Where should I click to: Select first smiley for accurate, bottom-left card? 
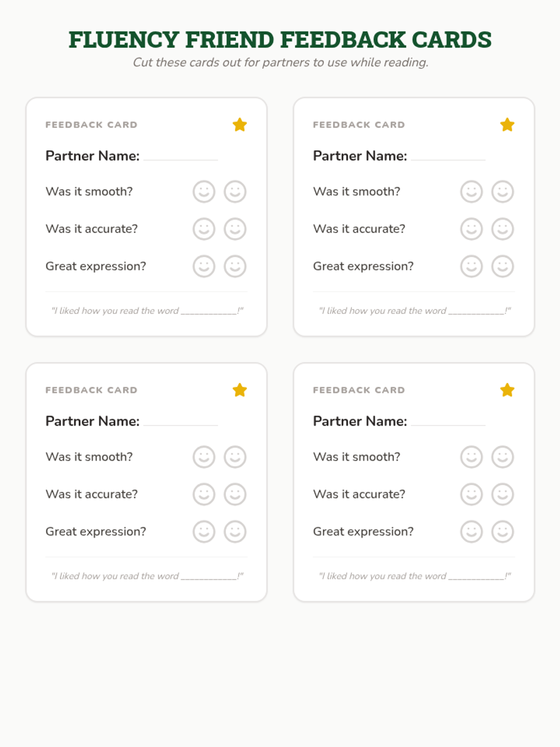pyautogui.click(x=204, y=494)
